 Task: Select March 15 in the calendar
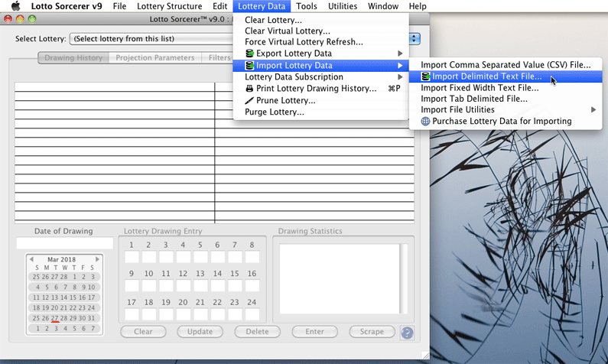click(73, 297)
